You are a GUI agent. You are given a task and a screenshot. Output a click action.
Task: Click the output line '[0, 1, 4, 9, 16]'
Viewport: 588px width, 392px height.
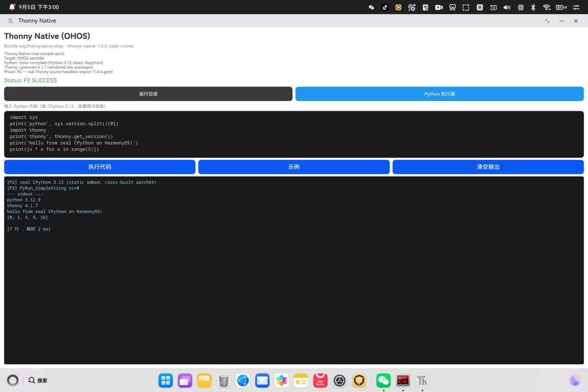tap(27, 217)
